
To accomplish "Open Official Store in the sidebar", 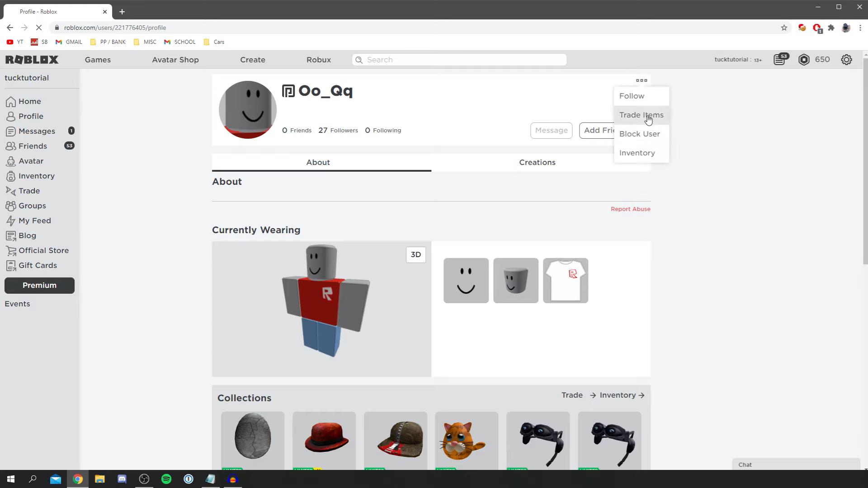I will click(38, 251).
